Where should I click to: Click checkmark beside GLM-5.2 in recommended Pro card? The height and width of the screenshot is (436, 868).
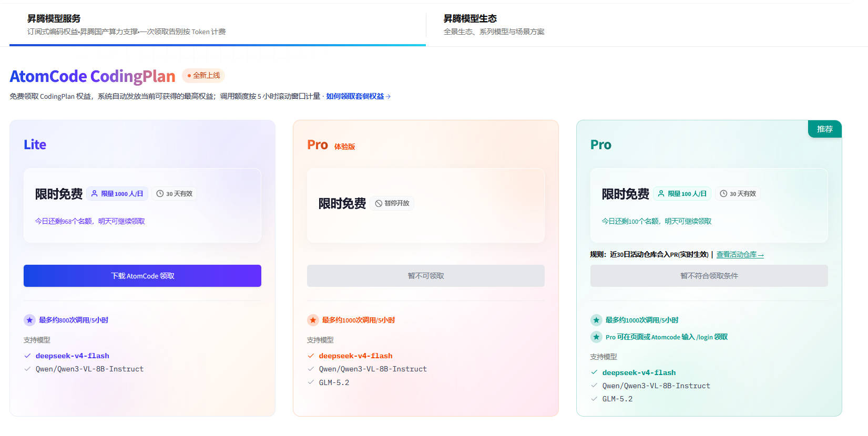pyautogui.click(x=594, y=399)
